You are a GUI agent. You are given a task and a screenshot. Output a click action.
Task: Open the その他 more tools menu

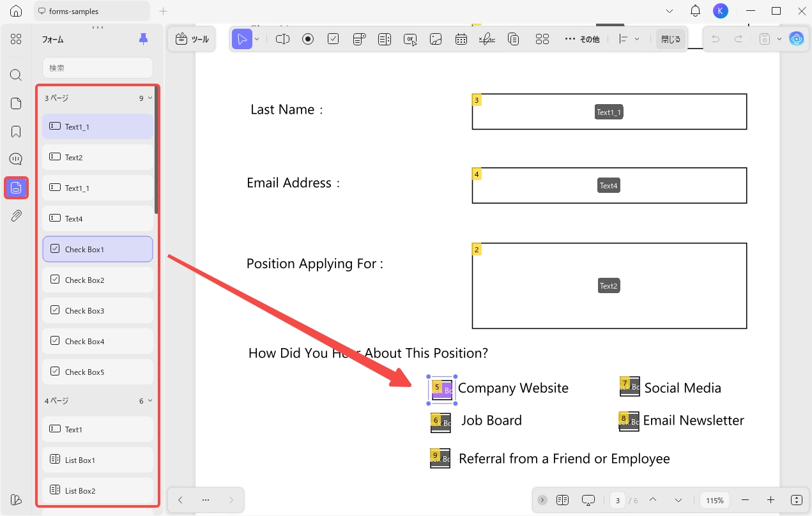(x=581, y=39)
